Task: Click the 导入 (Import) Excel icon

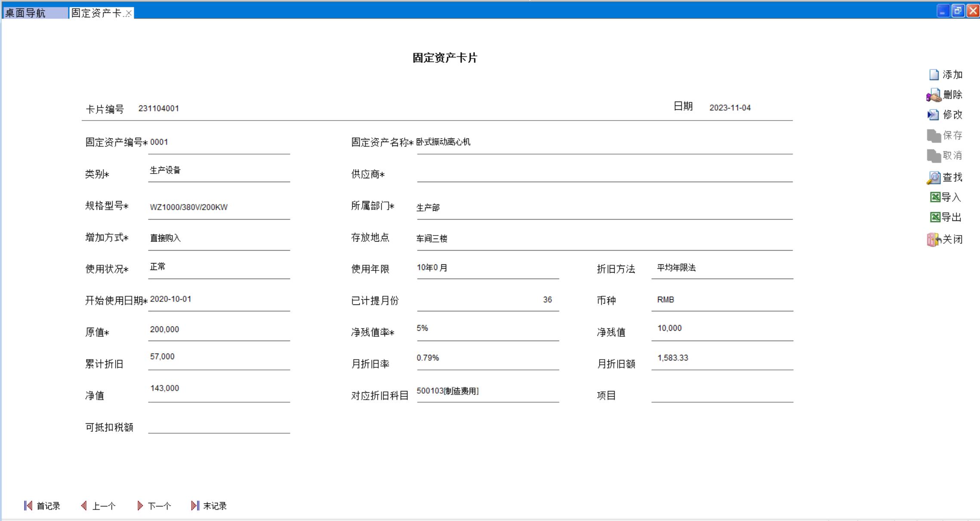Action: [935, 197]
